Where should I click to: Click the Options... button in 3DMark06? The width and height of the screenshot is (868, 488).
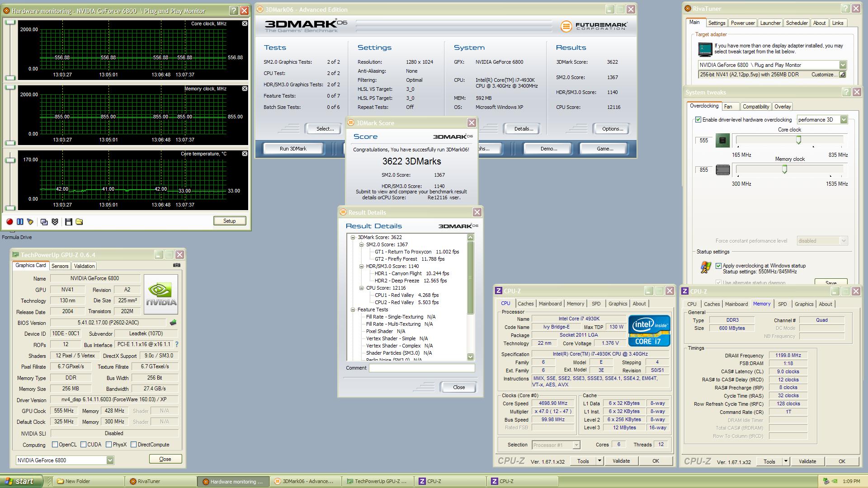pyautogui.click(x=612, y=129)
